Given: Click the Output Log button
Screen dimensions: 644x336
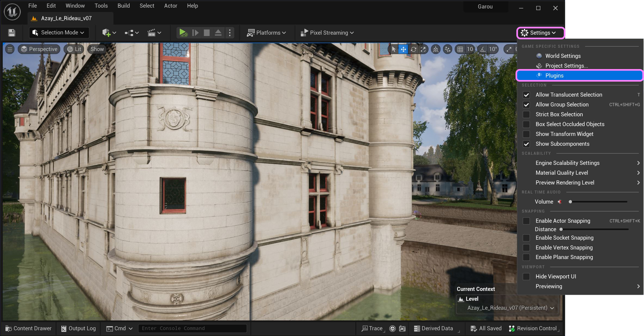Looking at the screenshot, I should (x=79, y=328).
